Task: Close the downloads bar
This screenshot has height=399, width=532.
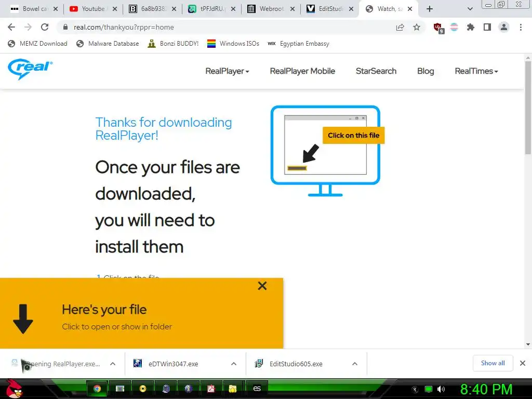Action: (x=523, y=363)
